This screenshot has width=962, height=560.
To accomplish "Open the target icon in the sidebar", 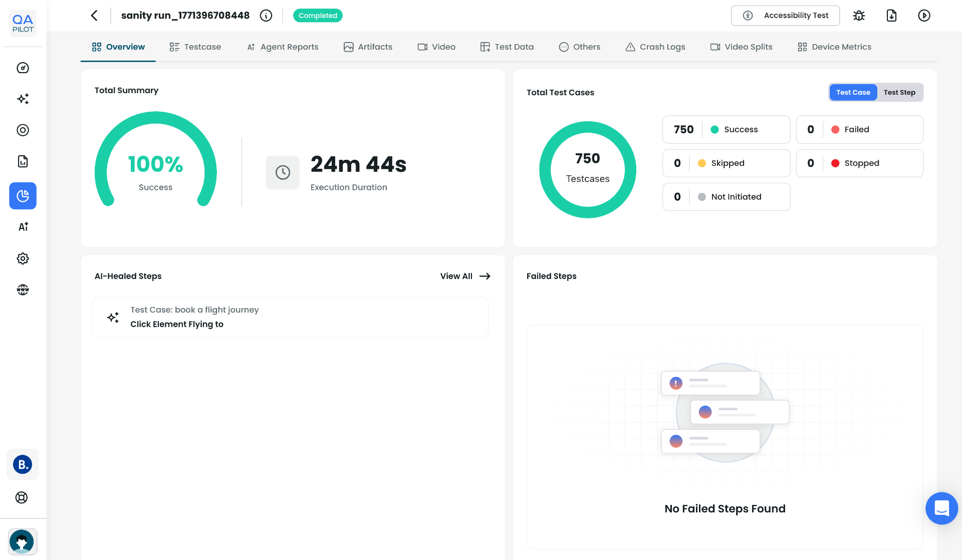I will pos(23,130).
